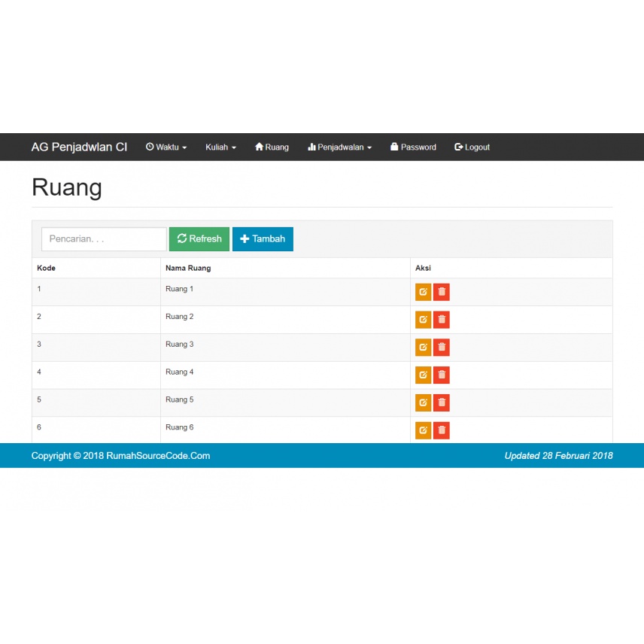Open the Password menu item
Viewport: 644px width, 644px height.
click(413, 147)
